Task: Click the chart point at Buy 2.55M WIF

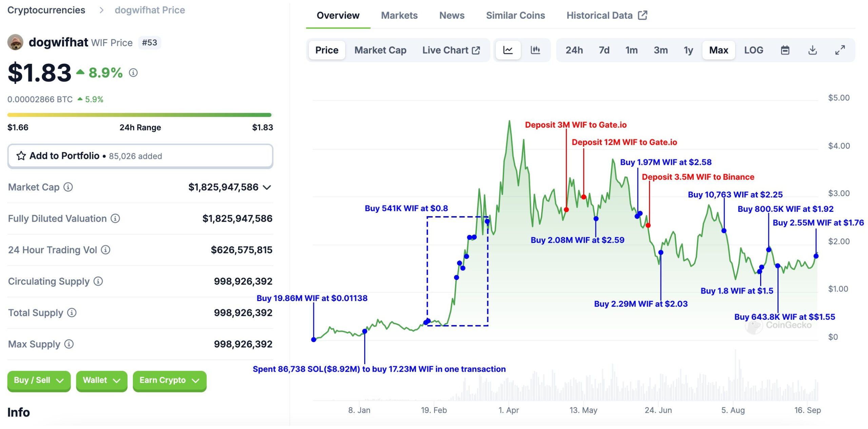Action: [816, 256]
